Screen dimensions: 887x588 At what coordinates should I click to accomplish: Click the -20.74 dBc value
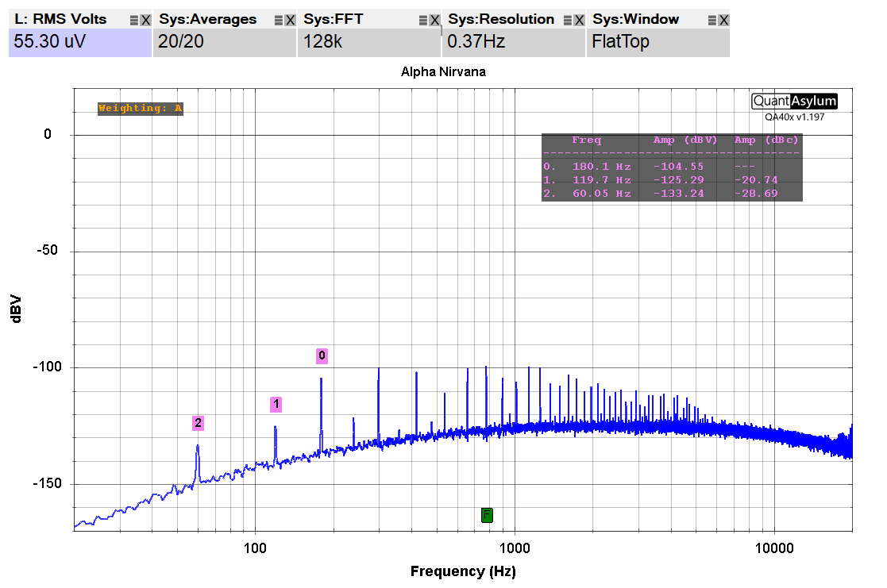756,180
